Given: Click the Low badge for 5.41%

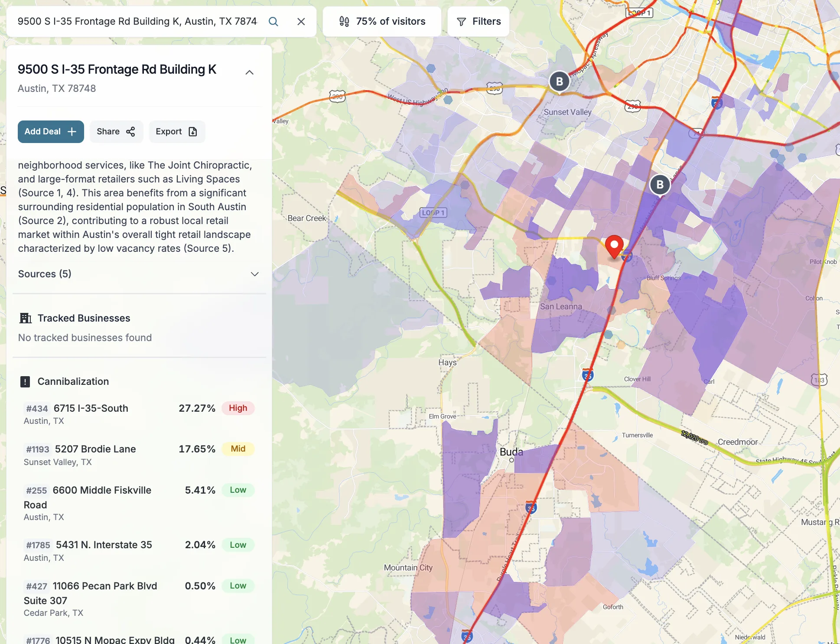Looking at the screenshot, I should point(238,490).
